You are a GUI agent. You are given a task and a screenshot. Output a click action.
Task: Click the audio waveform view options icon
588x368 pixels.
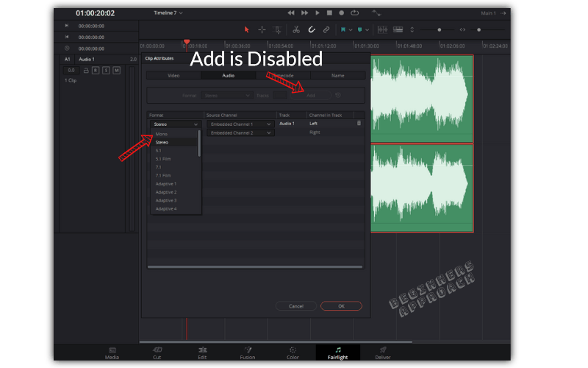pyautogui.click(x=382, y=29)
